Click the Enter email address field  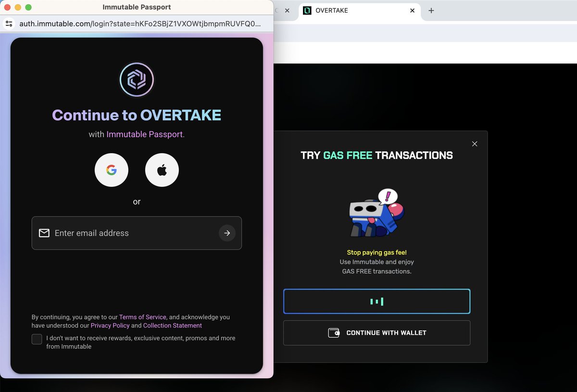(x=137, y=233)
